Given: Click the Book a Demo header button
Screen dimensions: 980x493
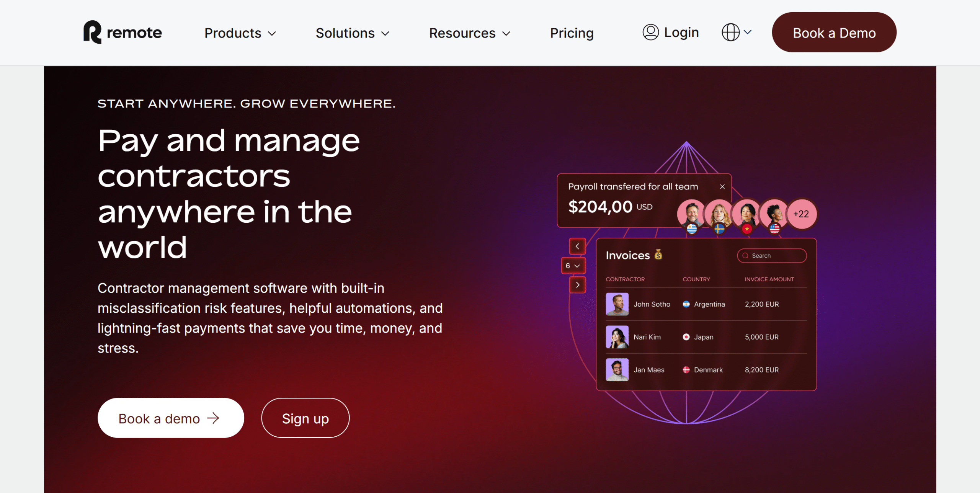Looking at the screenshot, I should (834, 33).
